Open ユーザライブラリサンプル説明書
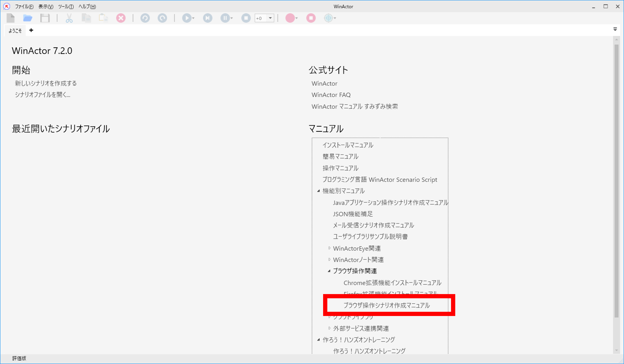The height and width of the screenshot is (364, 624). (x=370, y=237)
